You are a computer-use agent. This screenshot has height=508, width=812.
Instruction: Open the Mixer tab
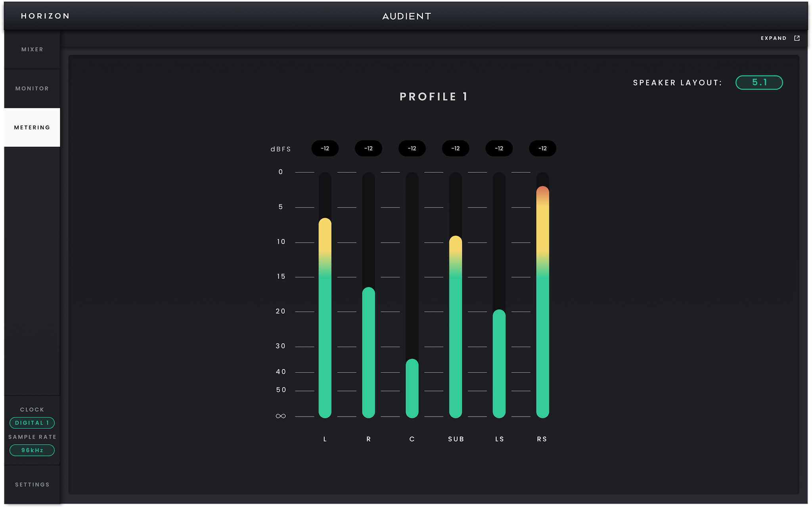click(32, 50)
